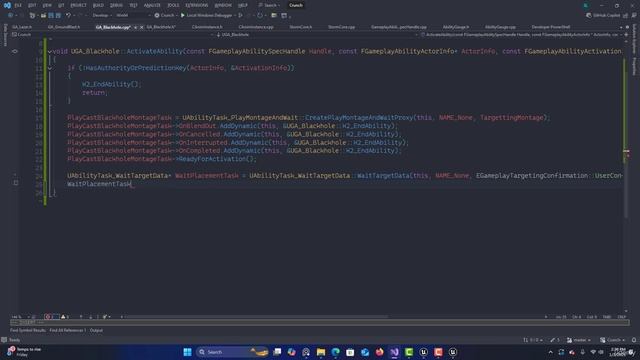Click the Save All toolbar icon
This screenshot has width=640, height=360.
pos(58,16)
